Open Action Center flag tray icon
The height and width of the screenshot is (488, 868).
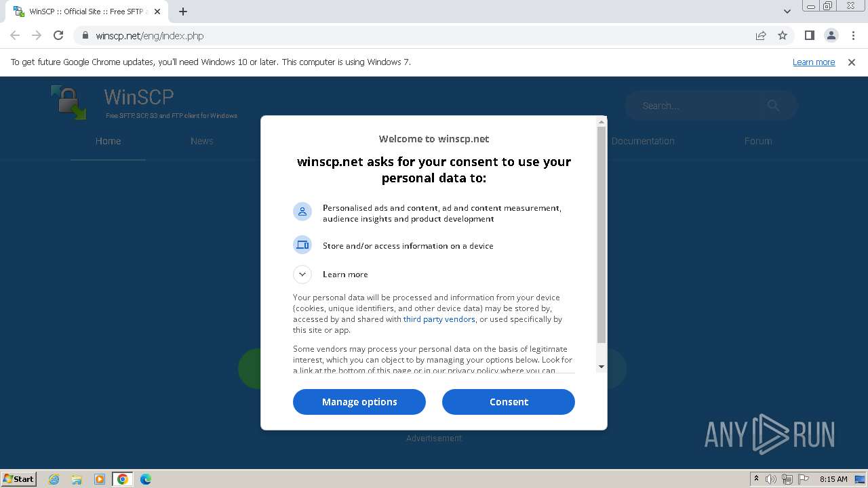[x=804, y=479]
